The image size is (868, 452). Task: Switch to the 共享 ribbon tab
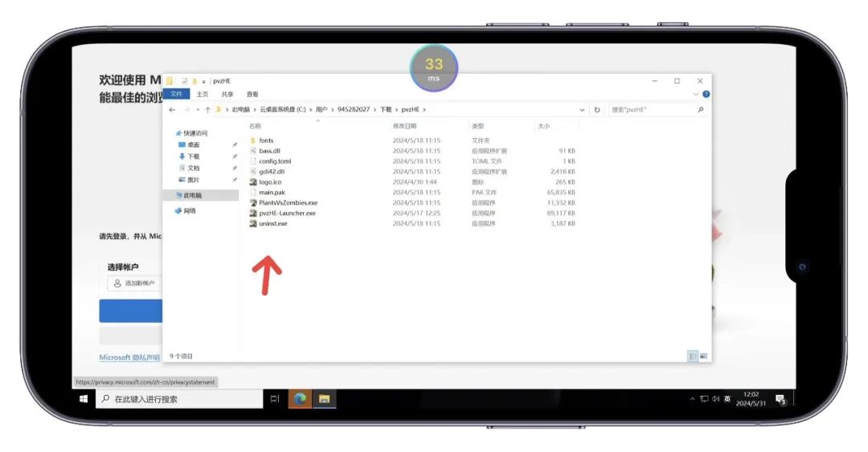[227, 95]
